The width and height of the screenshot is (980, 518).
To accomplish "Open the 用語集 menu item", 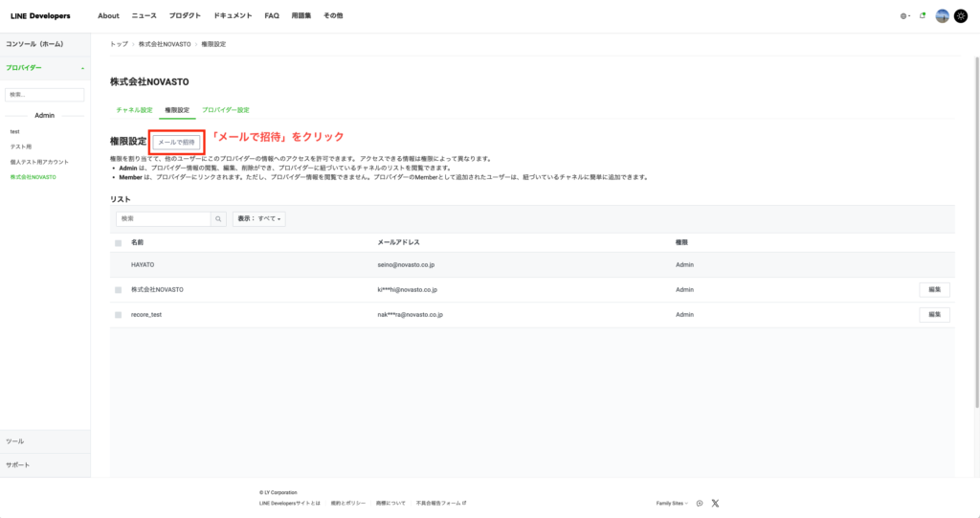I will (301, 15).
